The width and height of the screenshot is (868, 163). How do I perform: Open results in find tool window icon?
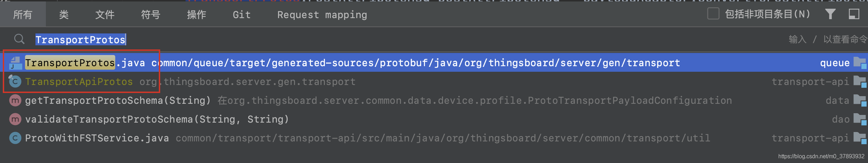[x=854, y=14]
